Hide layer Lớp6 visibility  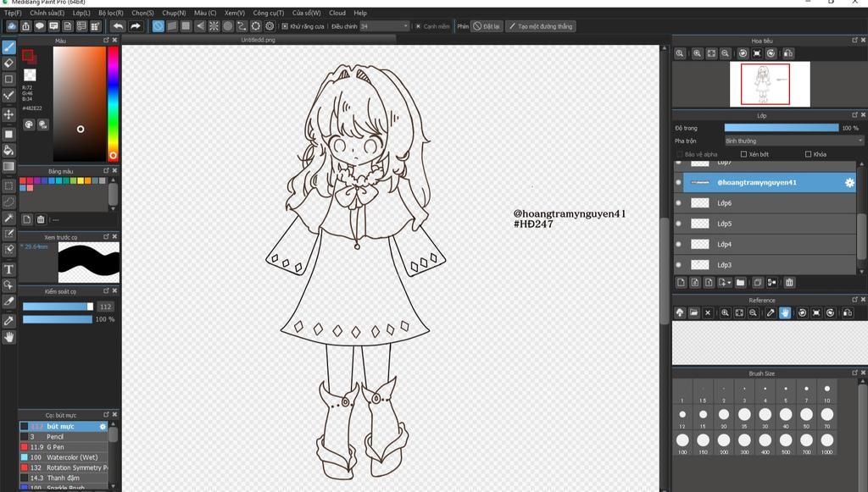(x=679, y=203)
